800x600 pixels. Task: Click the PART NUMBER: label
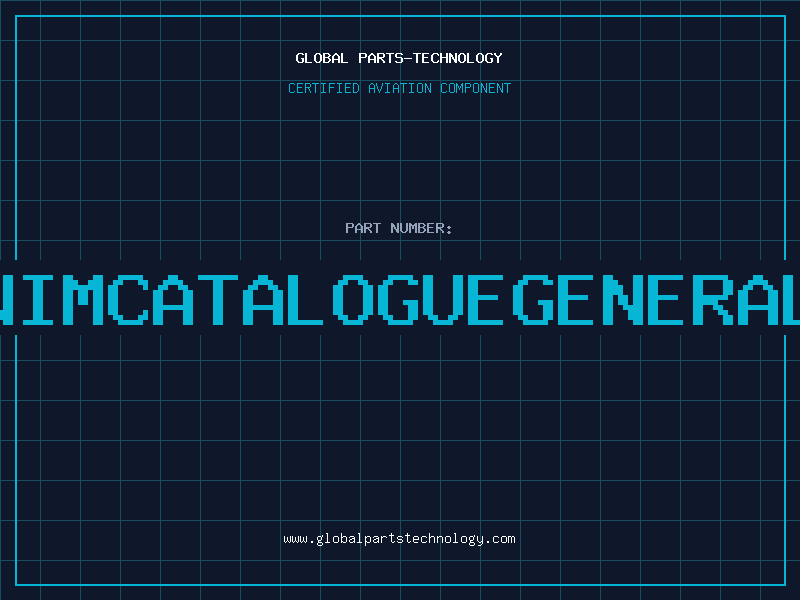399,228
